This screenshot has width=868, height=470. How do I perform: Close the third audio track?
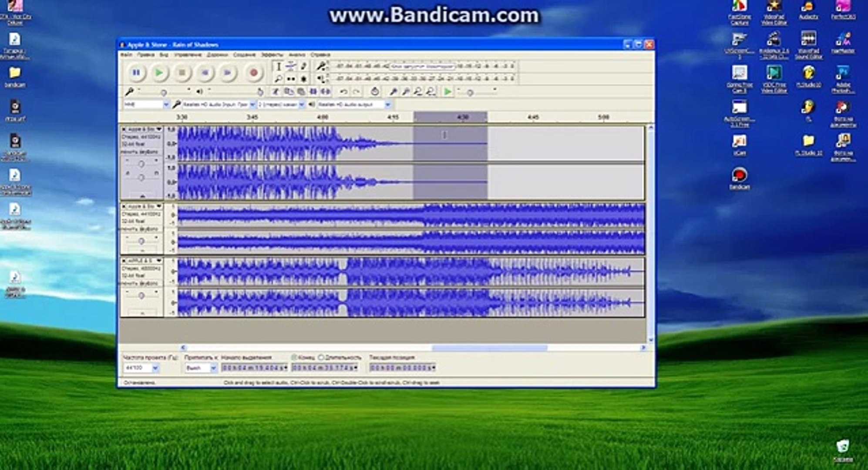(124, 261)
